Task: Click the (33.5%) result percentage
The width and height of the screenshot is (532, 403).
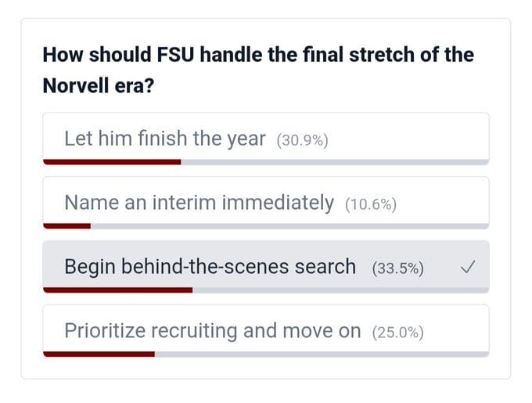Action: [x=398, y=268]
